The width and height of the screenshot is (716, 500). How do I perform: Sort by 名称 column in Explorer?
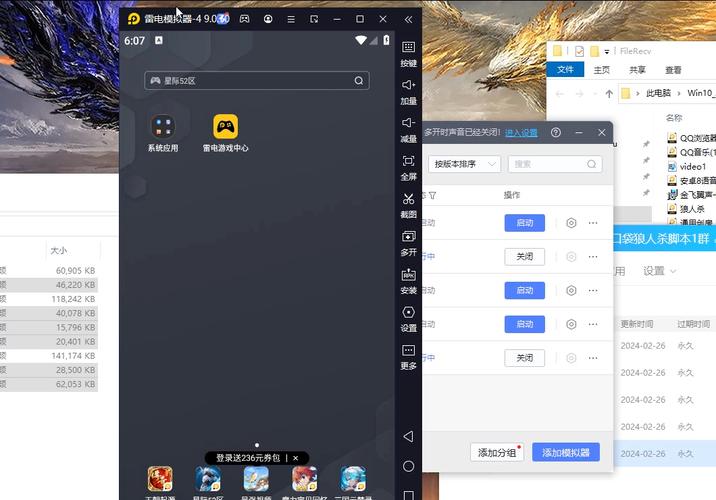tap(674, 118)
